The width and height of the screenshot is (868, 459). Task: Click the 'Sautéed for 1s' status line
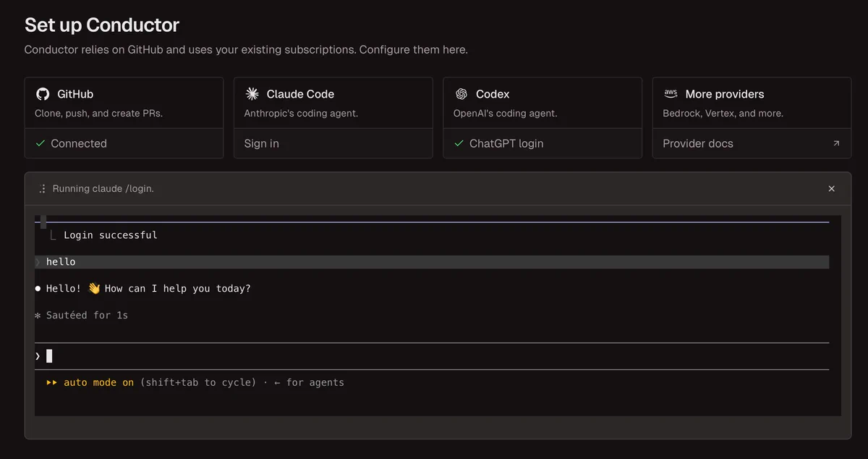[87, 315]
